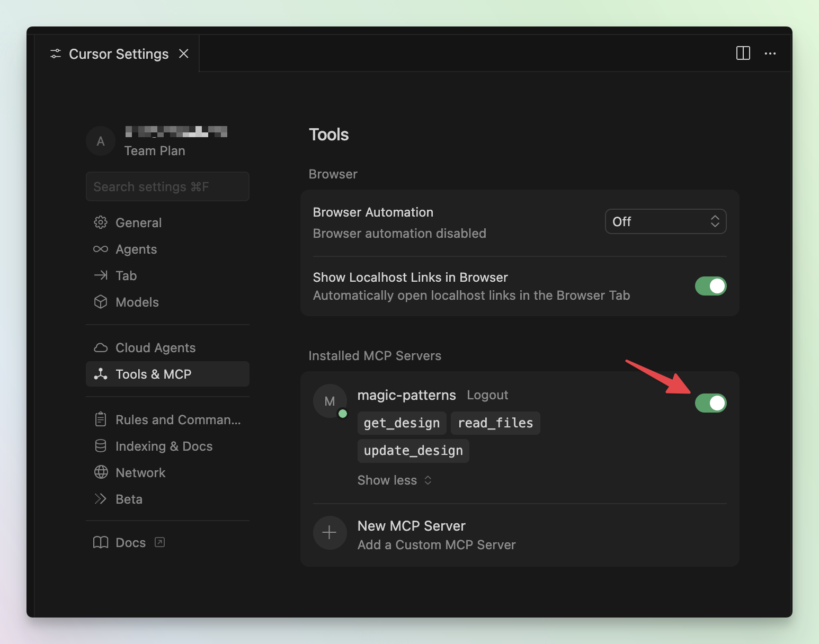Image resolution: width=819 pixels, height=644 pixels.
Task: Open the more actions ellipsis menu
Action: pos(770,53)
